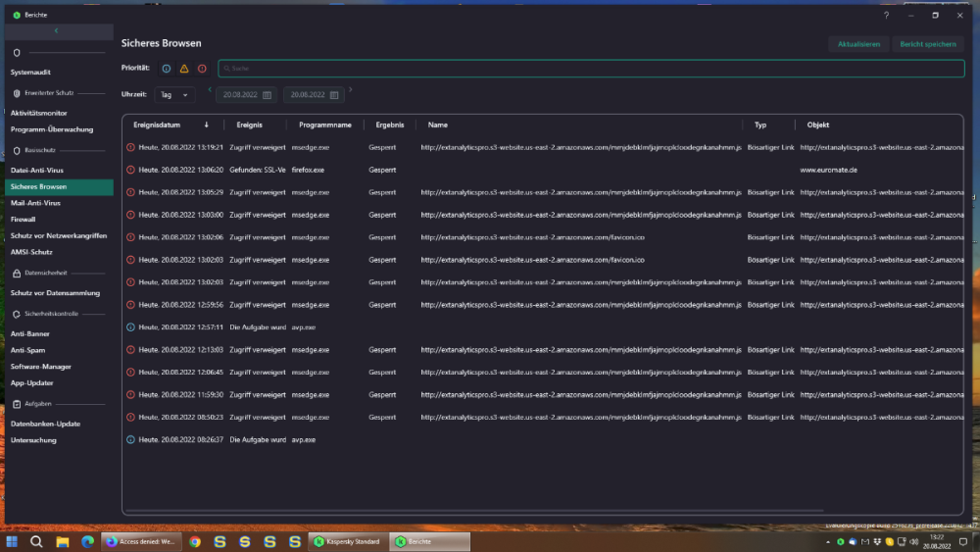980x552 pixels.
Task: Click the critical icon on the 13:03:00 row
Action: [x=130, y=215]
